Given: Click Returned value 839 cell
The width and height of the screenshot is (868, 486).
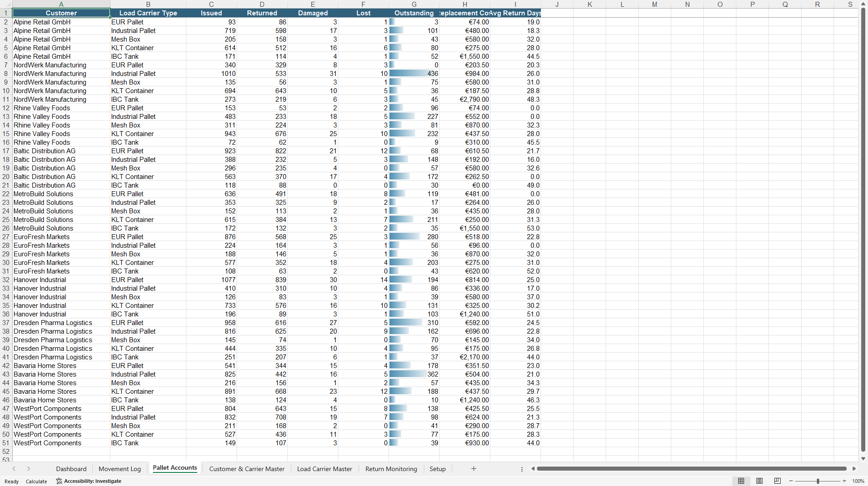Looking at the screenshot, I should point(262,280).
